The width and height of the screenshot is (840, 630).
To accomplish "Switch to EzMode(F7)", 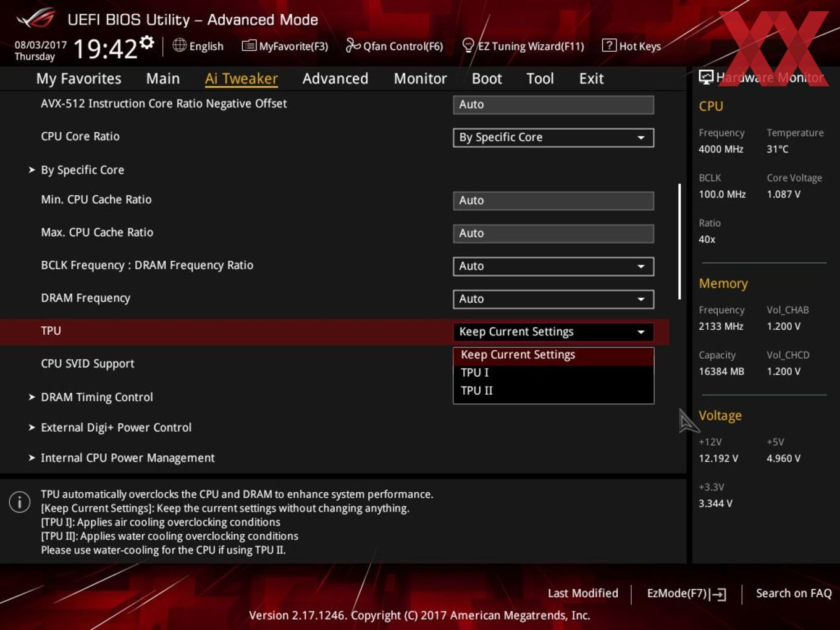I will pos(686,594).
